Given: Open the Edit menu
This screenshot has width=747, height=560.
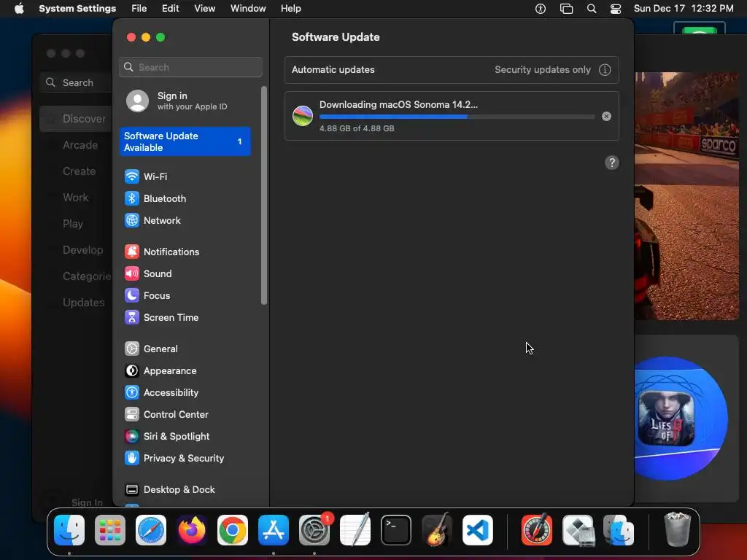Looking at the screenshot, I should 171,9.
